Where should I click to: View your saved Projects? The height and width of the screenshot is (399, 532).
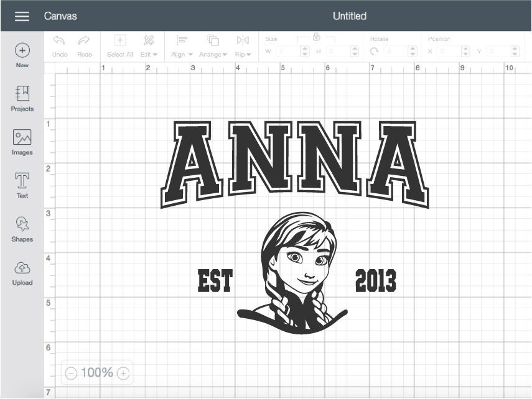22,93
